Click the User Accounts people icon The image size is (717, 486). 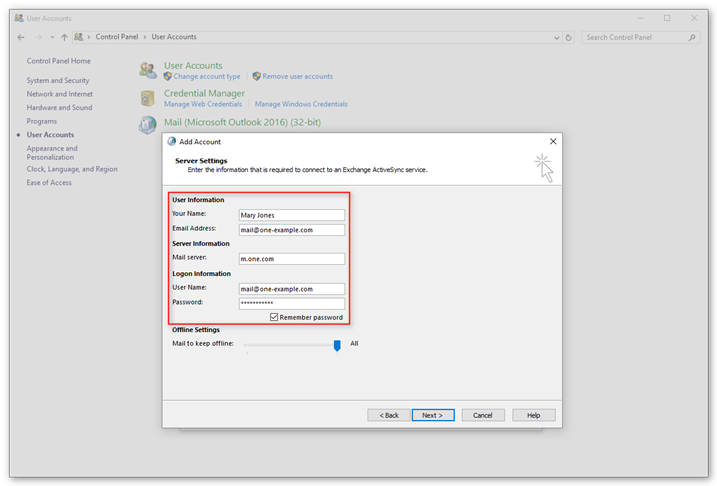pyautogui.click(x=148, y=70)
